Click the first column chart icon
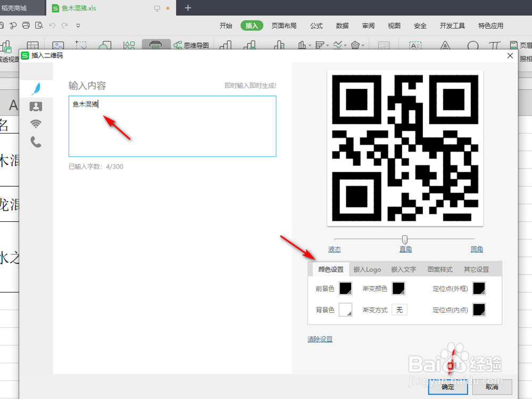 (x=226, y=45)
